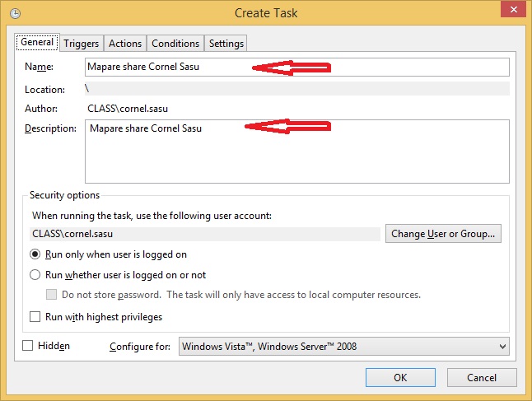
Task: Open the Triggers tab
Action: (x=81, y=44)
